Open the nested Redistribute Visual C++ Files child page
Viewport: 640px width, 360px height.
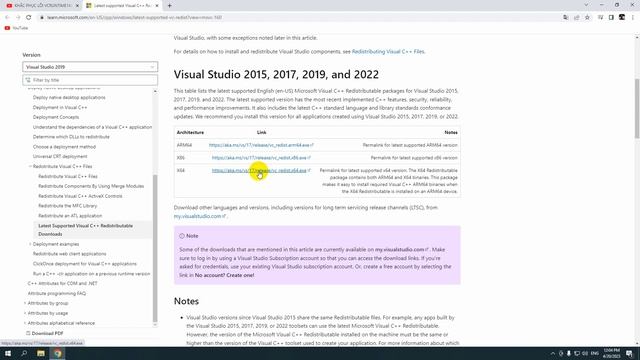68,176
